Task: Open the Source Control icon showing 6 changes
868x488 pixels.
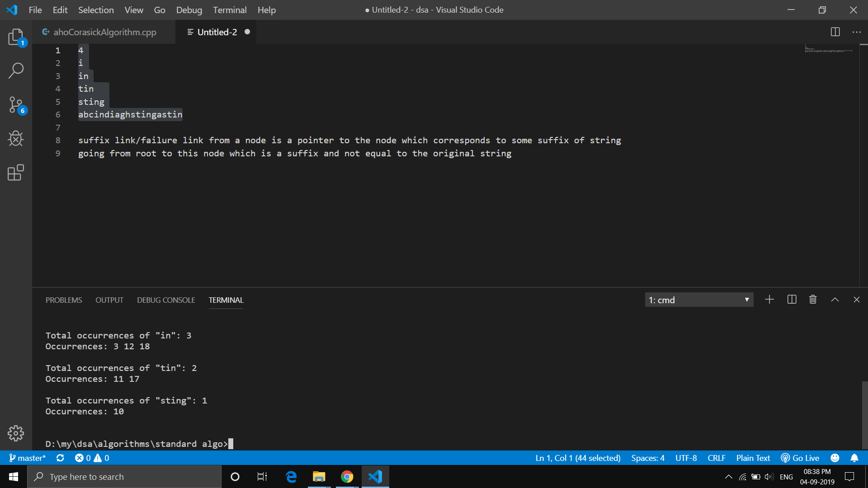Action: pyautogui.click(x=16, y=105)
